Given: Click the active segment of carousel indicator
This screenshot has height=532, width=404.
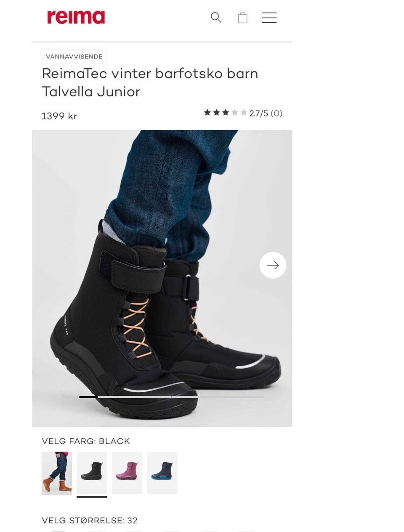Looking at the screenshot, I should pos(88,397).
